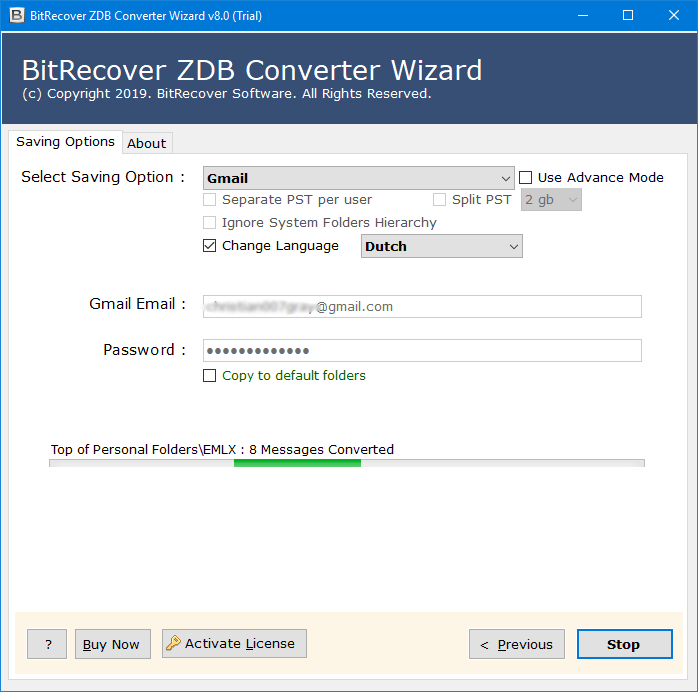The width and height of the screenshot is (698, 692).
Task: Click into the Gmail Email field
Action: pyautogui.click(x=422, y=306)
